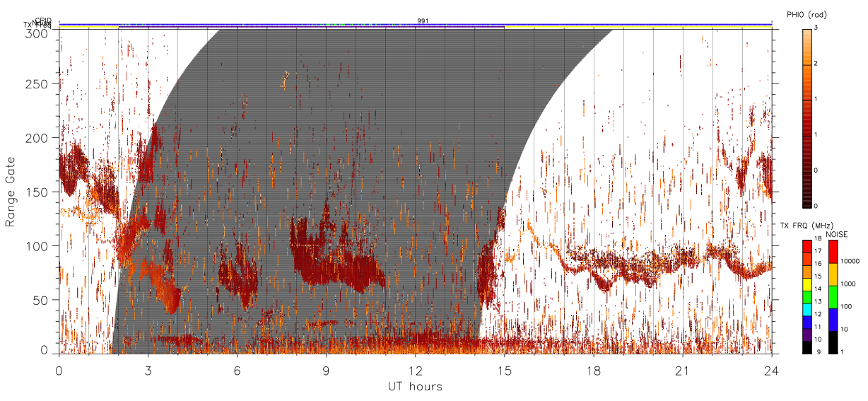868x401 pixels.
Task: Pick the black 9–10 MHz TX FRQ swatch
Action: [807, 347]
